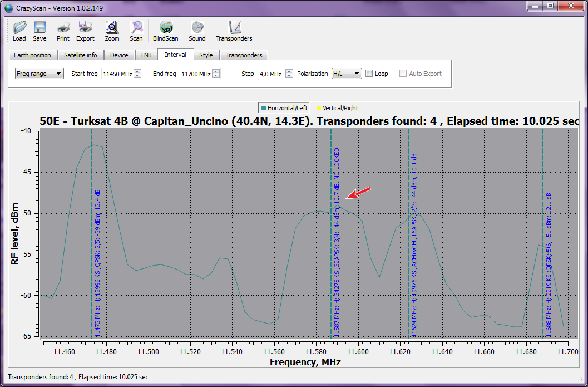This screenshot has height=387, width=588.
Task: Click the Start freq 11450 MHz field
Action: tap(118, 74)
